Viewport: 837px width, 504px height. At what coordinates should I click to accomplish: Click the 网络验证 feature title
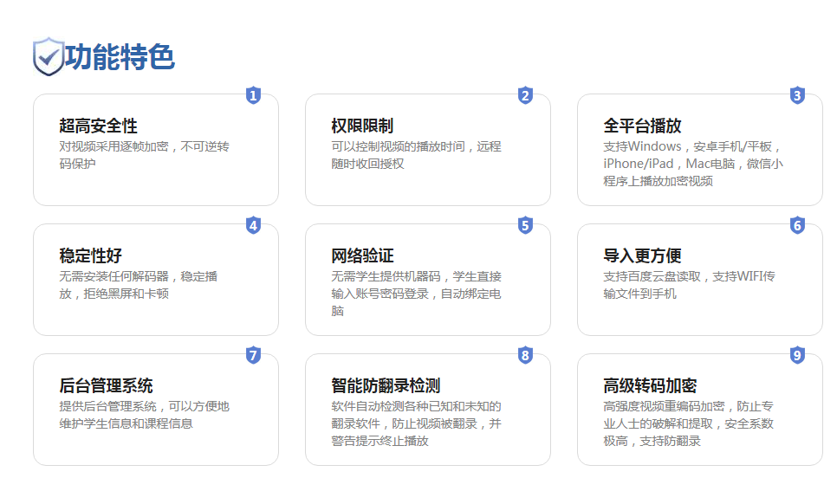[362, 255]
